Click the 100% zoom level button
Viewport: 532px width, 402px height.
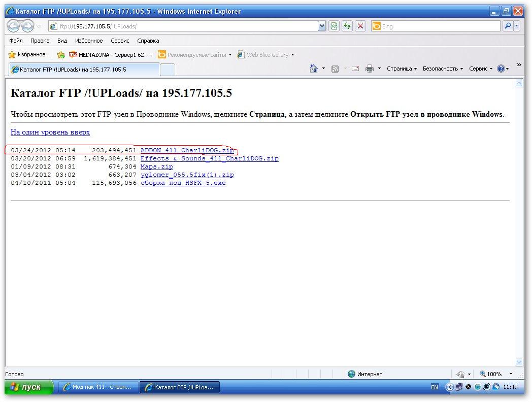(x=490, y=374)
